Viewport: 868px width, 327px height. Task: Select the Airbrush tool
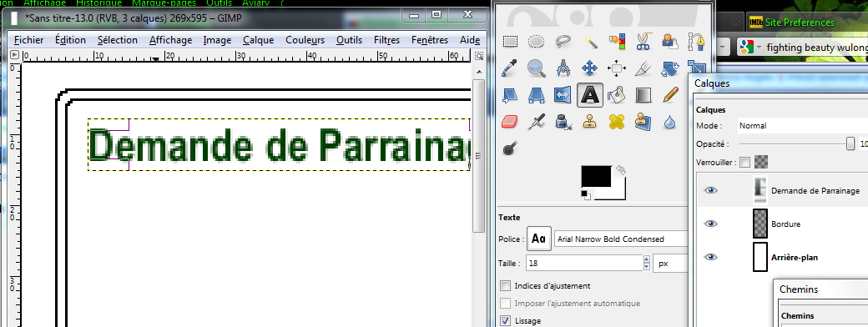tap(537, 122)
